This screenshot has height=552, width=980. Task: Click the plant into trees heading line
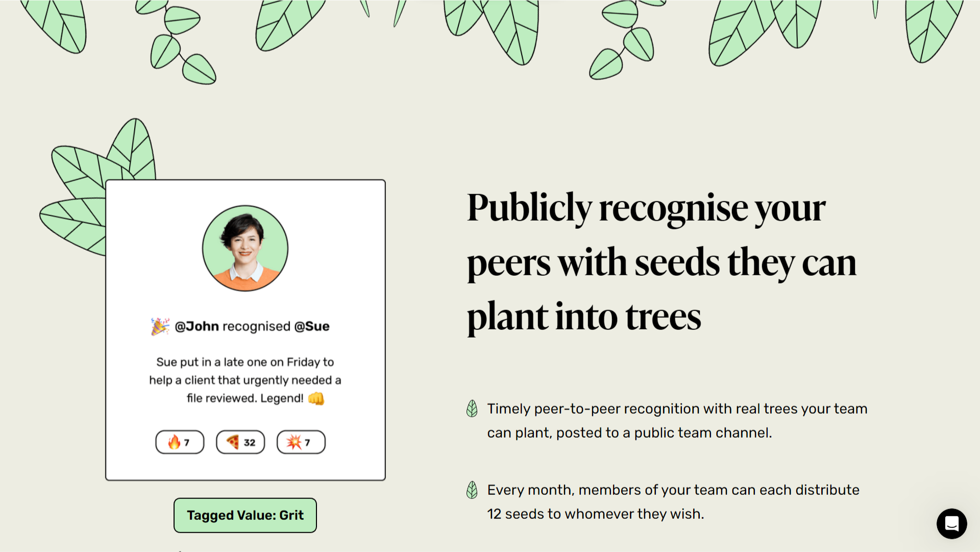pos(584,317)
